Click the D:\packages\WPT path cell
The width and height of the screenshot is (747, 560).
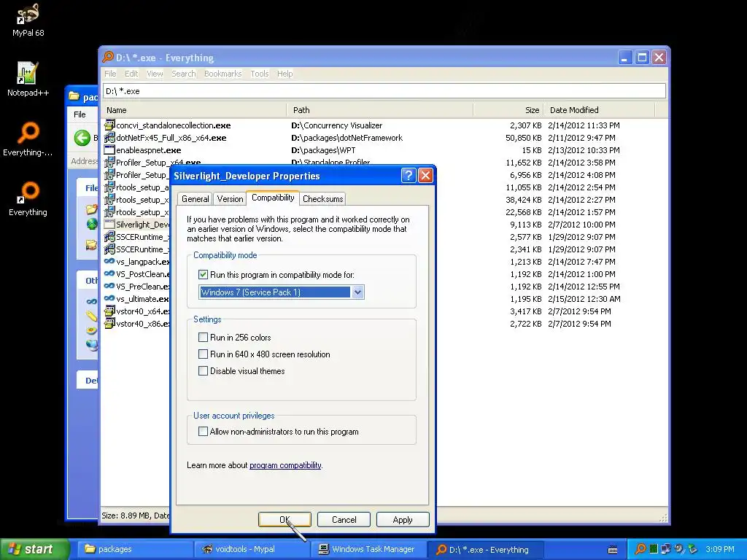tap(323, 150)
